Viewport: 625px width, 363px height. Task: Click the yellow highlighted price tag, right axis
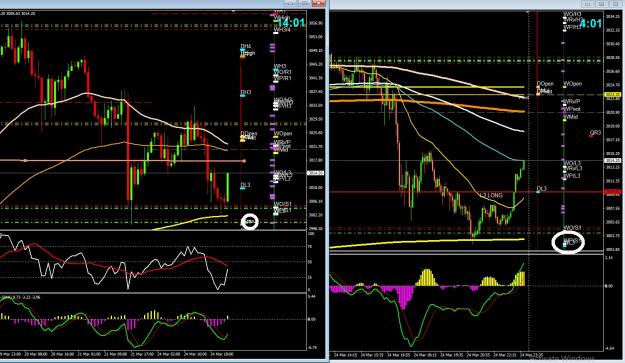(613, 95)
